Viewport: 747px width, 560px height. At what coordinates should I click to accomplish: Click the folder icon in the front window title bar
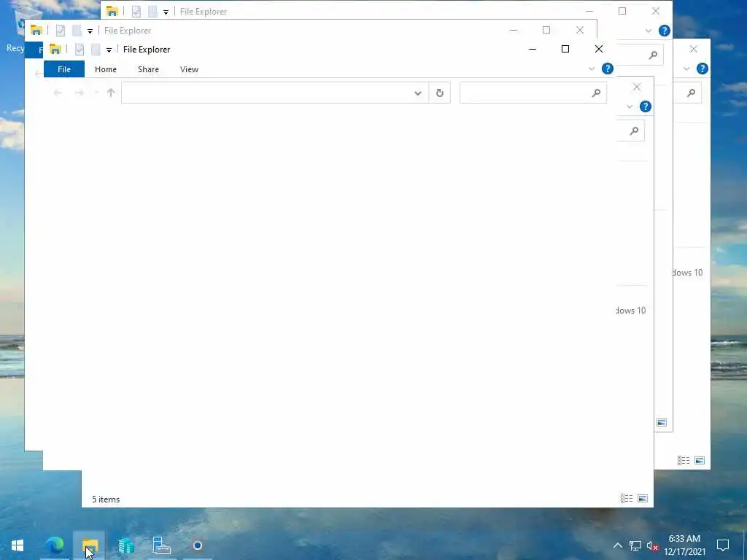pos(55,49)
